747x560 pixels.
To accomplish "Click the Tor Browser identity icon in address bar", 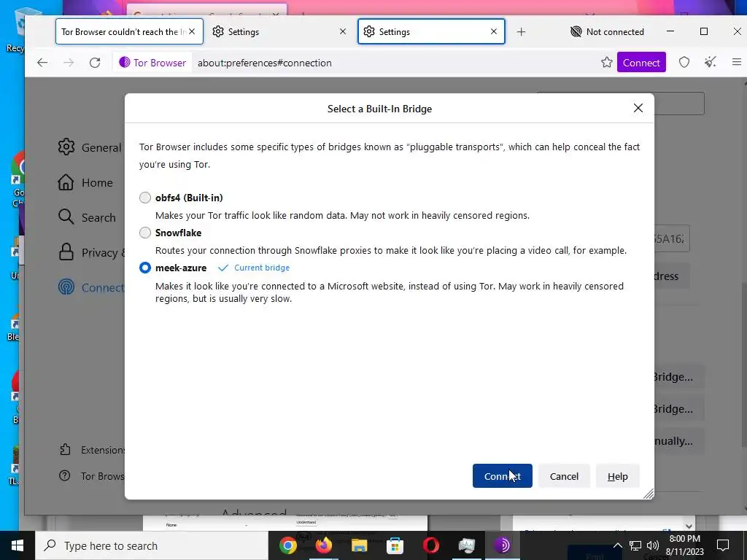I will 152,63.
